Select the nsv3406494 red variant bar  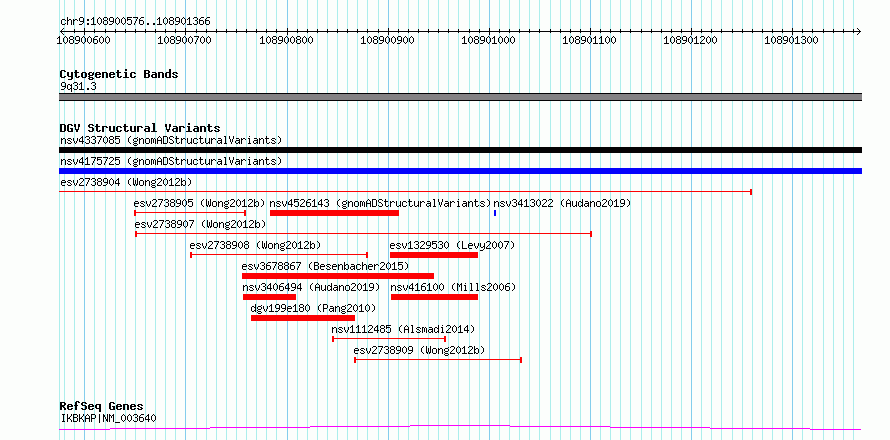pyautogui.click(x=270, y=297)
